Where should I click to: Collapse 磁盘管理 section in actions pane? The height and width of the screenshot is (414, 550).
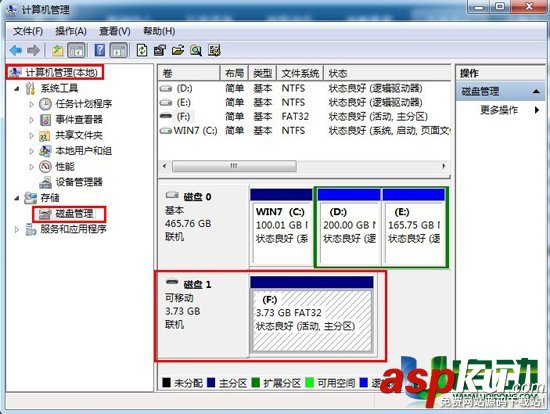536,92
